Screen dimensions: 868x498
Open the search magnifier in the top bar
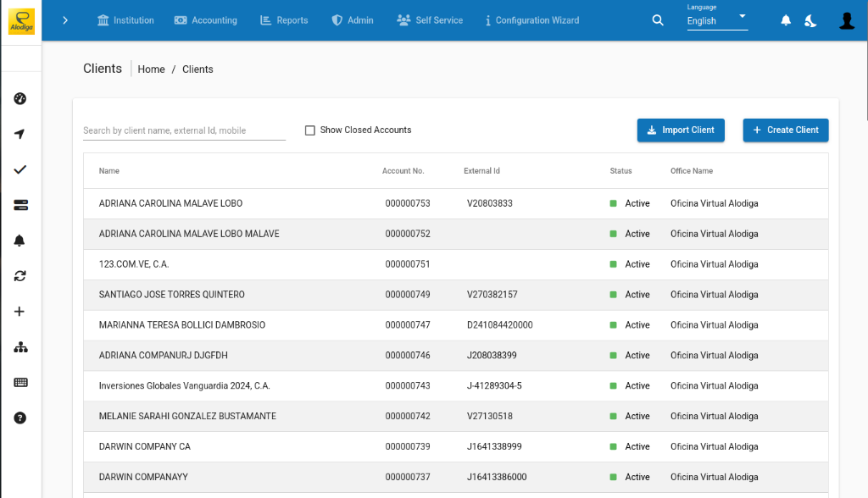coord(658,19)
